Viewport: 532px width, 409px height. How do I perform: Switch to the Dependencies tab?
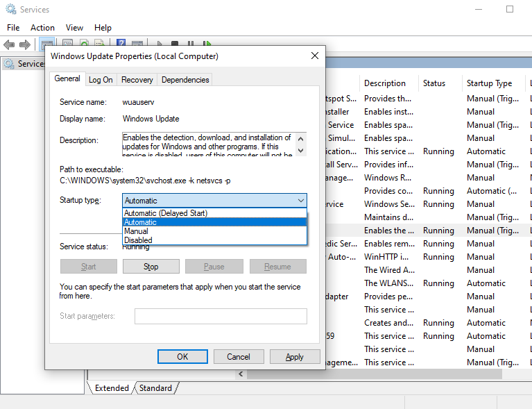point(185,80)
